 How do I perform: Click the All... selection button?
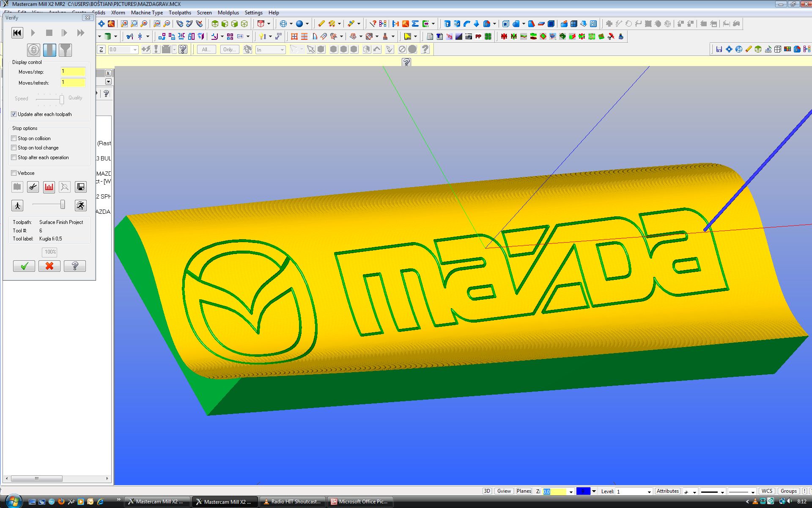(206, 50)
